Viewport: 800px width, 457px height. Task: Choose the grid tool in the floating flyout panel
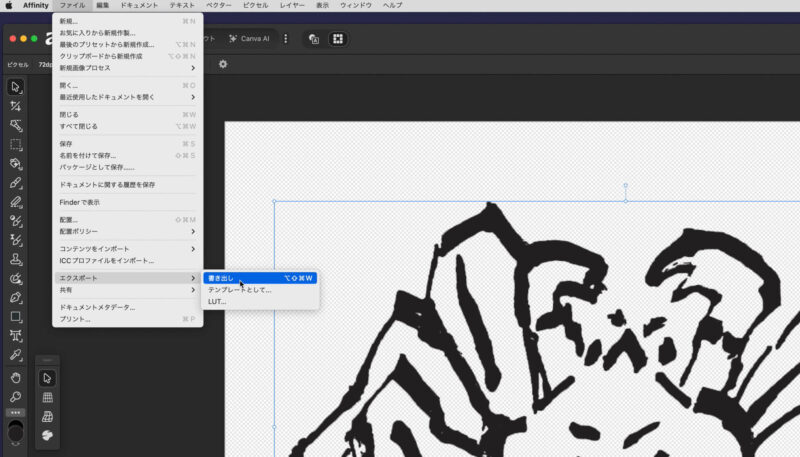47,397
